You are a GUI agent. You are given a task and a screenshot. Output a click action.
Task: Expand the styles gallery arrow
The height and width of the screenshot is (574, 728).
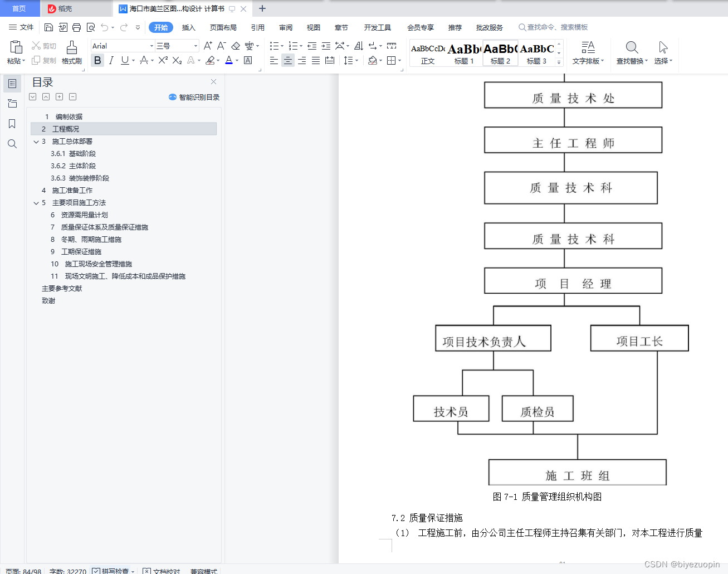(559, 62)
